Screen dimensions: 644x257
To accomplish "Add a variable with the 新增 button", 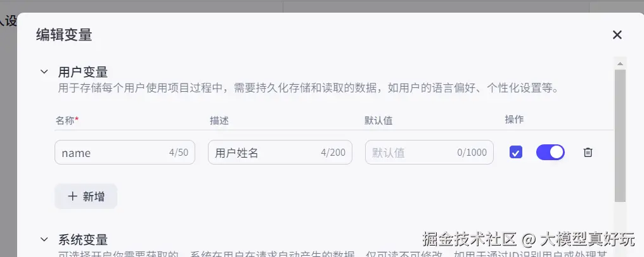I will pyautogui.click(x=86, y=196).
